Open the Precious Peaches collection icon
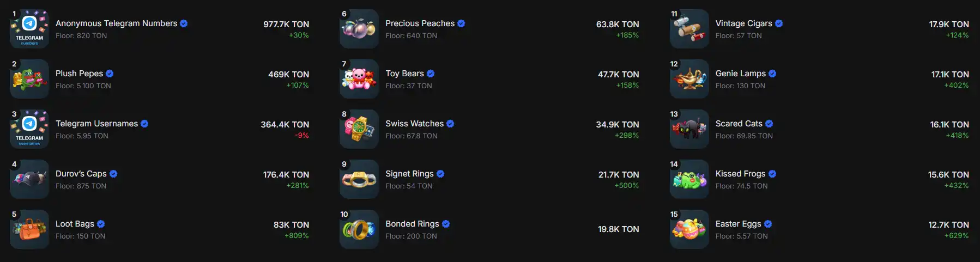 point(359,29)
